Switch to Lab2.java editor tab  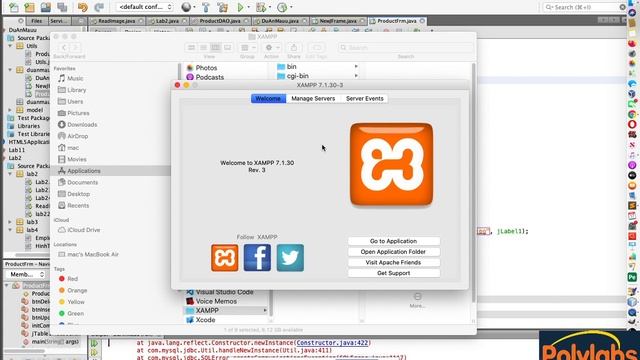pyautogui.click(x=167, y=21)
